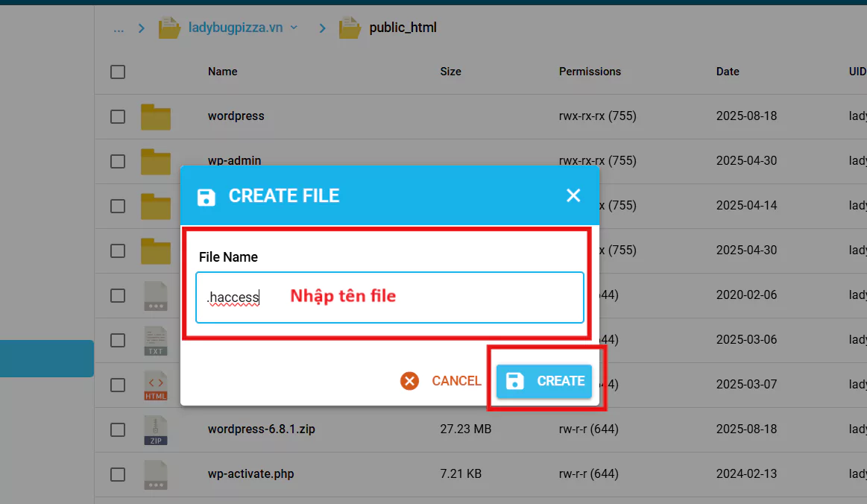
Task: Sort by Permissions column header
Action: pyautogui.click(x=590, y=72)
